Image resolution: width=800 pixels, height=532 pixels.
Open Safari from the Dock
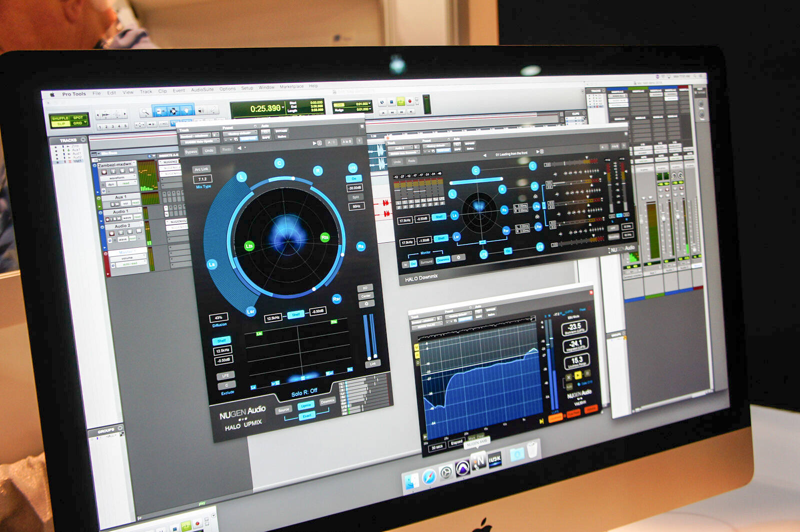(429, 477)
